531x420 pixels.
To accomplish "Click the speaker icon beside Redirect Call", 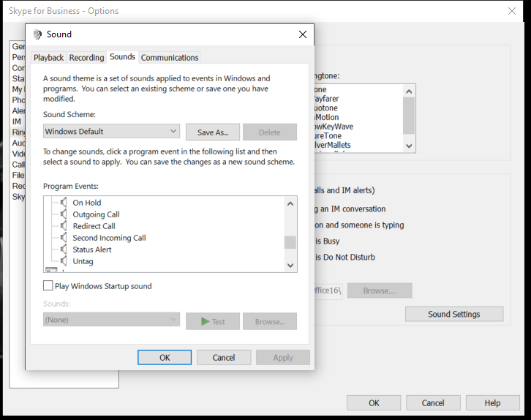I will (64, 226).
